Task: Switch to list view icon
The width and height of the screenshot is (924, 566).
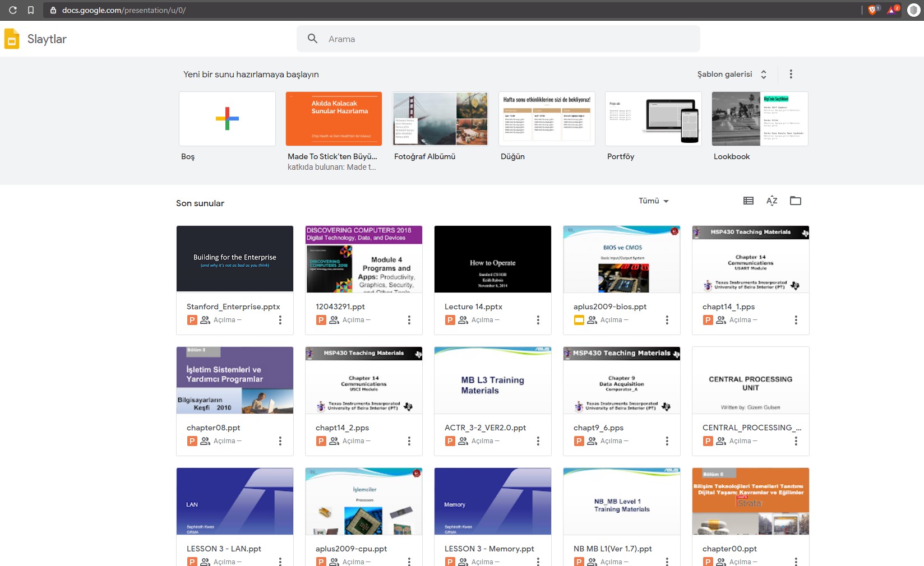Action: (749, 201)
